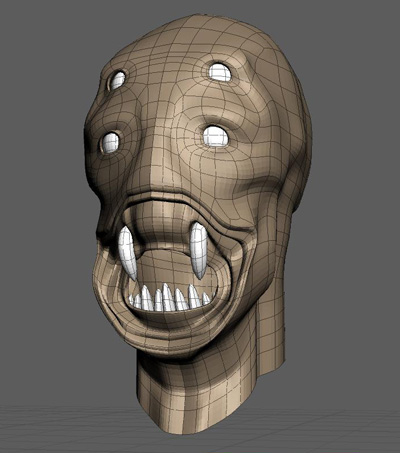Select the left upper fang in the mouth

[128, 253]
